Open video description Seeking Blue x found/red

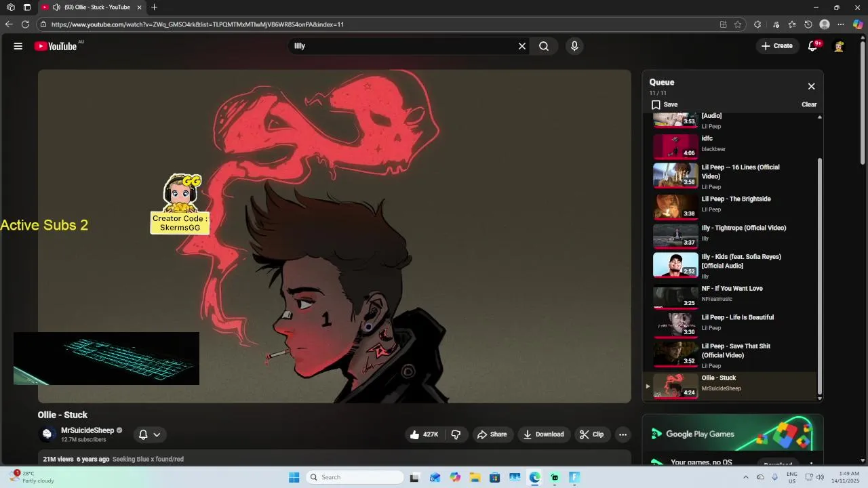click(148, 459)
